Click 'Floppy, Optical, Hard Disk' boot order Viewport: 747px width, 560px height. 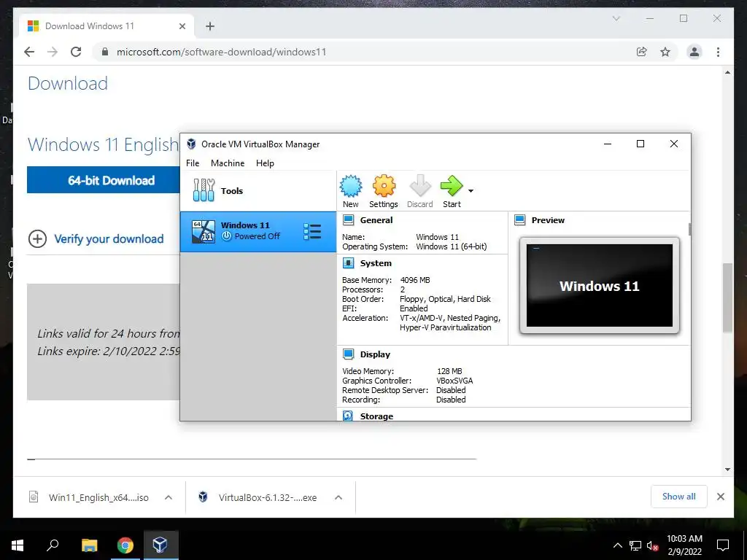(x=445, y=299)
